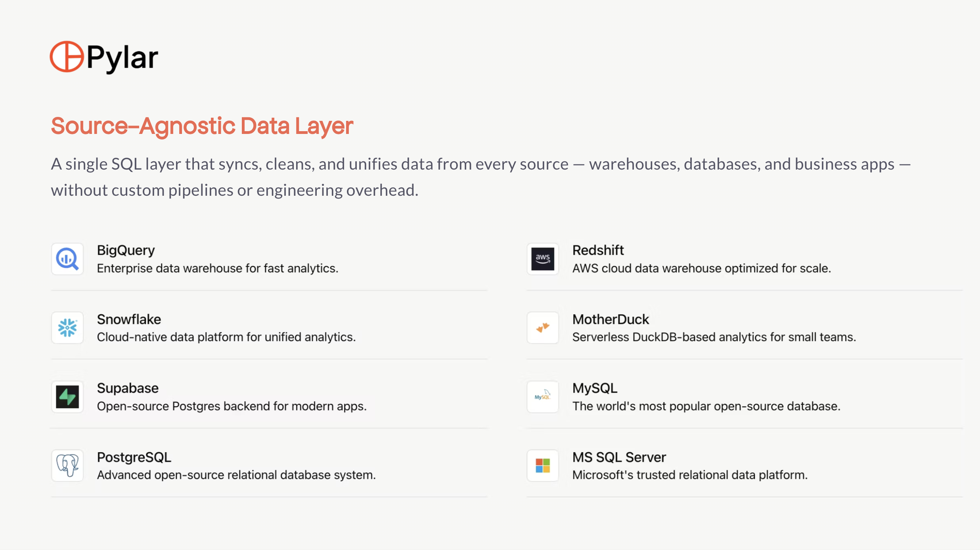This screenshot has width=980, height=550.
Task: Open the Snowflake title link
Action: click(x=129, y=319)
